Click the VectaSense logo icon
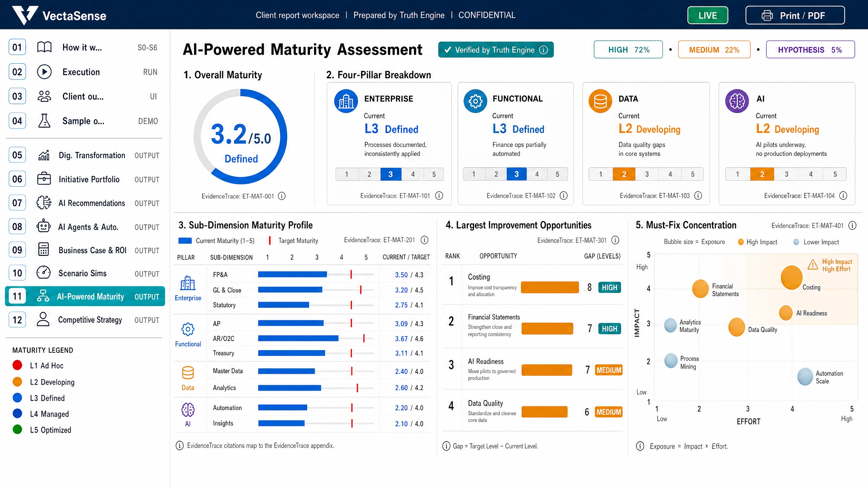 pyautogui.click(x=25, y=15)
